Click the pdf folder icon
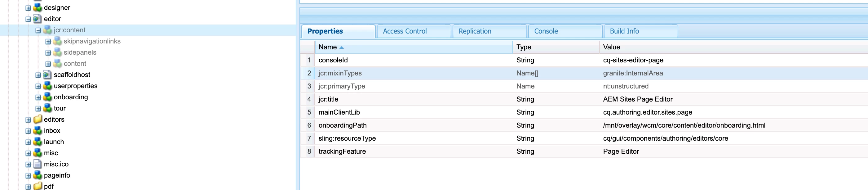The height and width of the screenshot is (190, 868). coord(38,186)
